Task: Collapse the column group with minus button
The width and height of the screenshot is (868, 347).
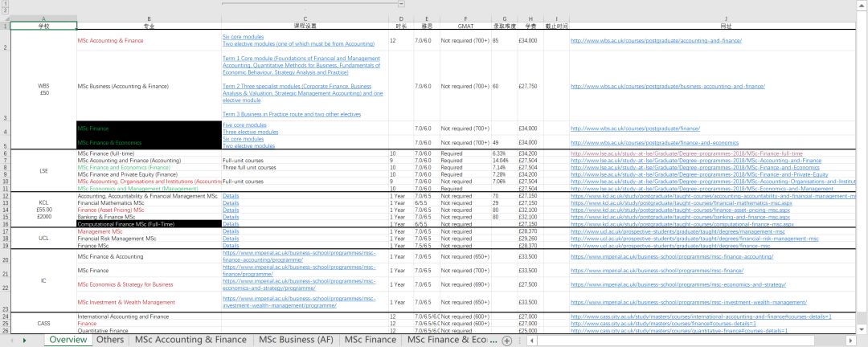Action: pyautogui.click(x=401, y=3)
